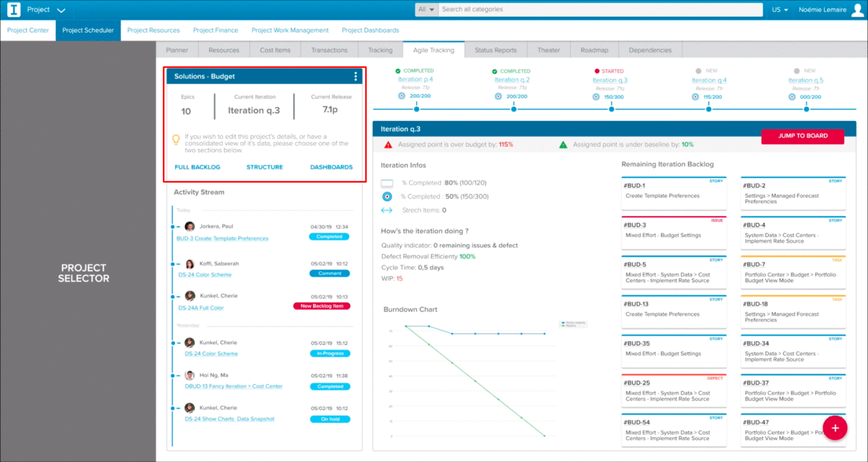Click the red over-budget warning triangle
This screenshot has width=868, height=462.
[387, 144]
